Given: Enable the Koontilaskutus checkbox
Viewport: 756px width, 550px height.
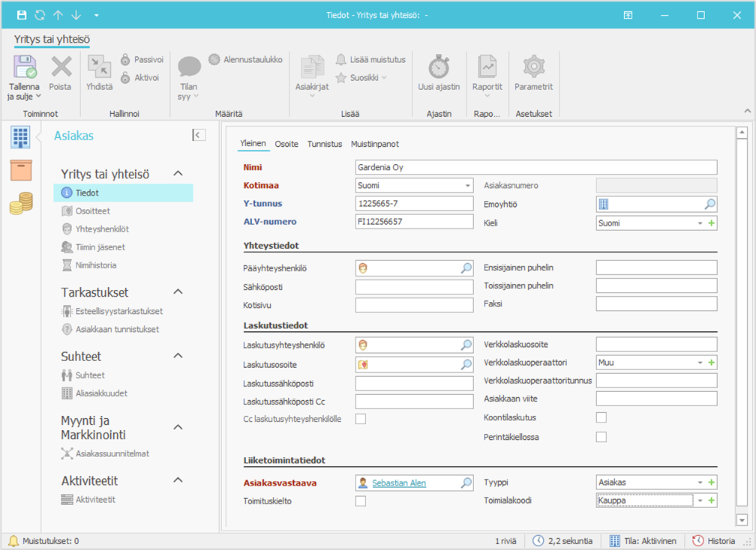Looking at the screenshot, I should point(601,417).
